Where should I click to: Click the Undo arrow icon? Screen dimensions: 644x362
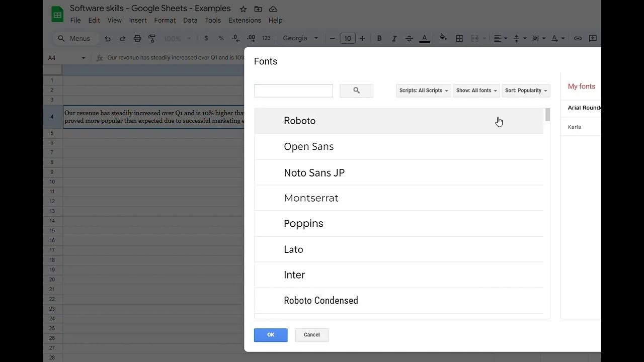108,38
